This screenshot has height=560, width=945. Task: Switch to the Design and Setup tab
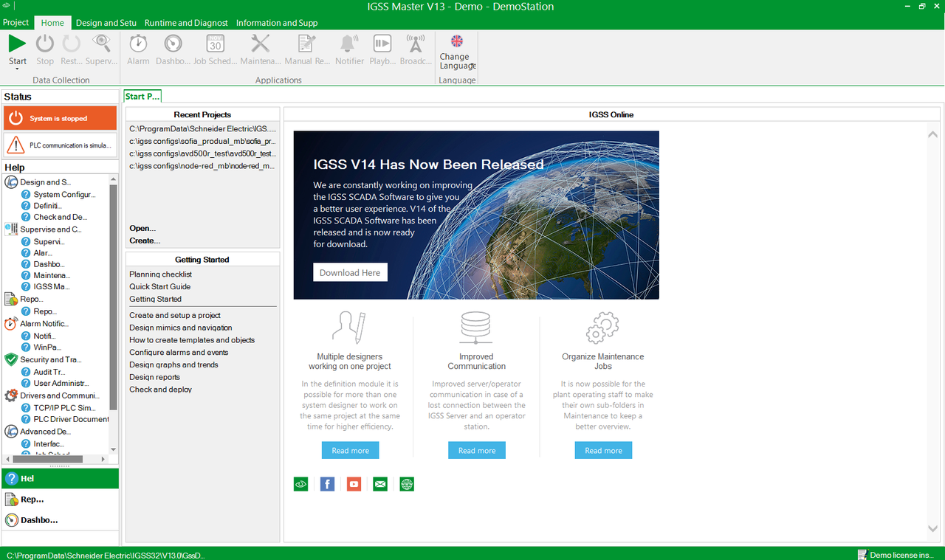[x=107, y=23]
